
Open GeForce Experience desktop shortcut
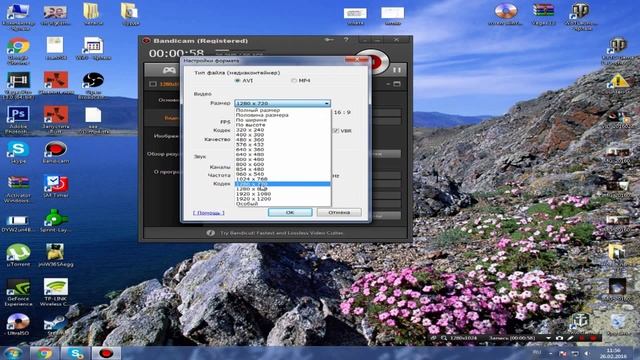pyautogui.click(x=18, y=292)
